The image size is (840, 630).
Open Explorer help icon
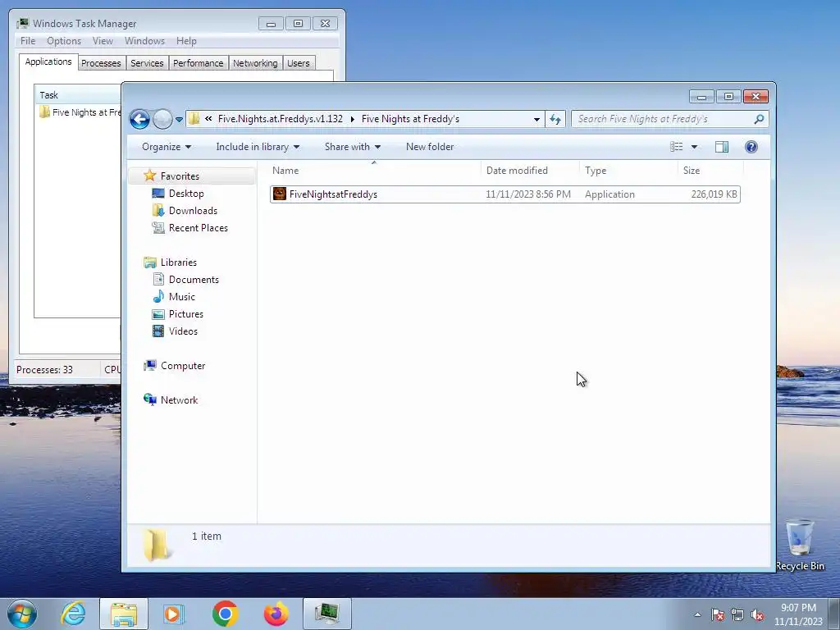751,147
